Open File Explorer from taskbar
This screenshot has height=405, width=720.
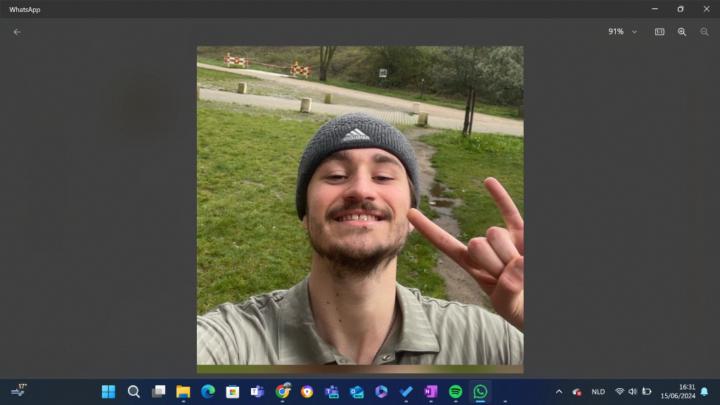click(x=183, y=392)
